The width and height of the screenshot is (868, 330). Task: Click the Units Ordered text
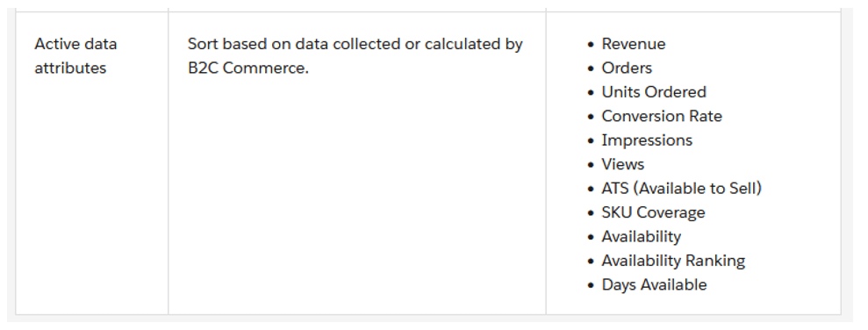coord(654,92)
